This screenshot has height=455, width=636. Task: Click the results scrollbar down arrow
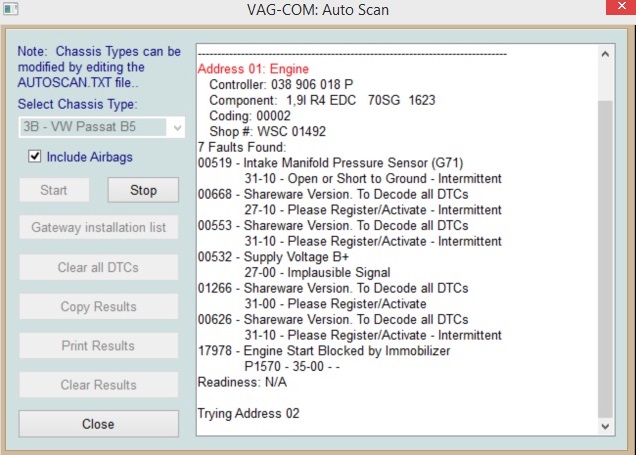pyautogui.click(x=606, y=425)
